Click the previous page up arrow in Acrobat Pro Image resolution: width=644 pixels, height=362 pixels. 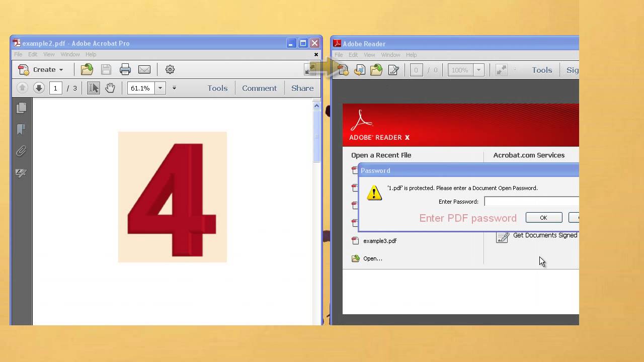coord(22,88)
